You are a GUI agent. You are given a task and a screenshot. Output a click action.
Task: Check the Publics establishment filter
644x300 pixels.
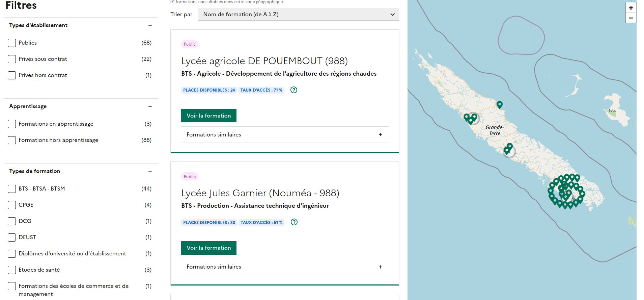(x=12, y=43)
